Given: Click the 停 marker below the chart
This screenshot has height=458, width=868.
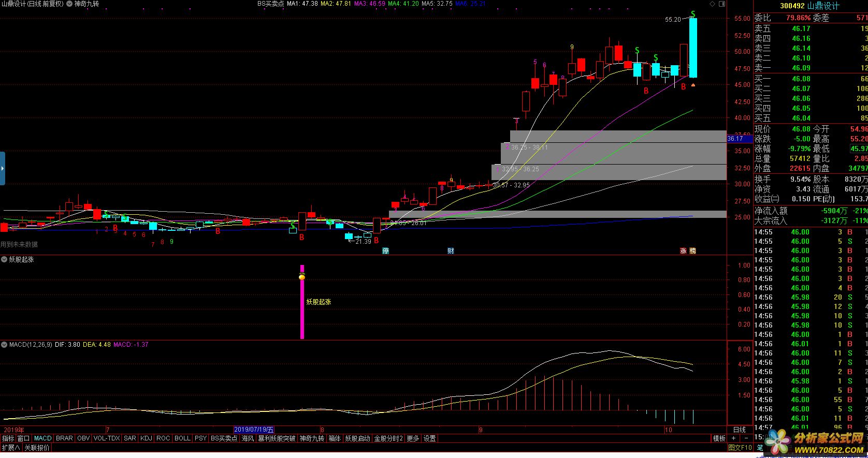Looking at the screenshot, I should (385, 250).
